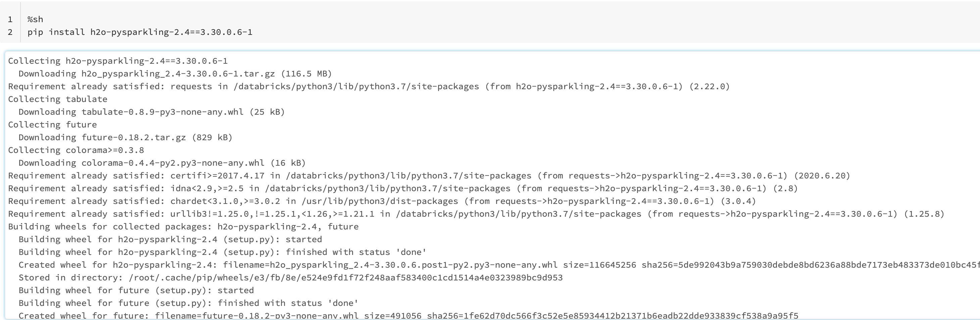Click the 'Collecting colorama>=0.3.8' line
Screen dimensions: 980x320
76,150
